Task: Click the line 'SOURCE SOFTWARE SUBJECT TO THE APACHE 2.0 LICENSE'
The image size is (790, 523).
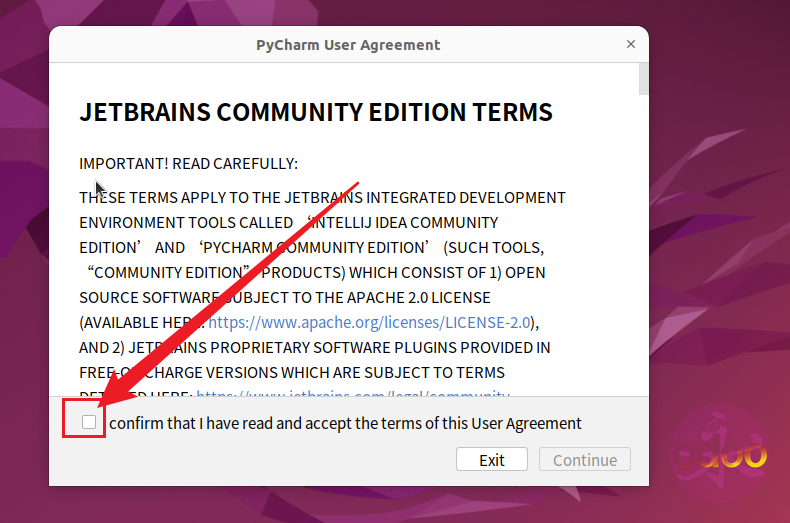Action: click(x=285, y=298)
